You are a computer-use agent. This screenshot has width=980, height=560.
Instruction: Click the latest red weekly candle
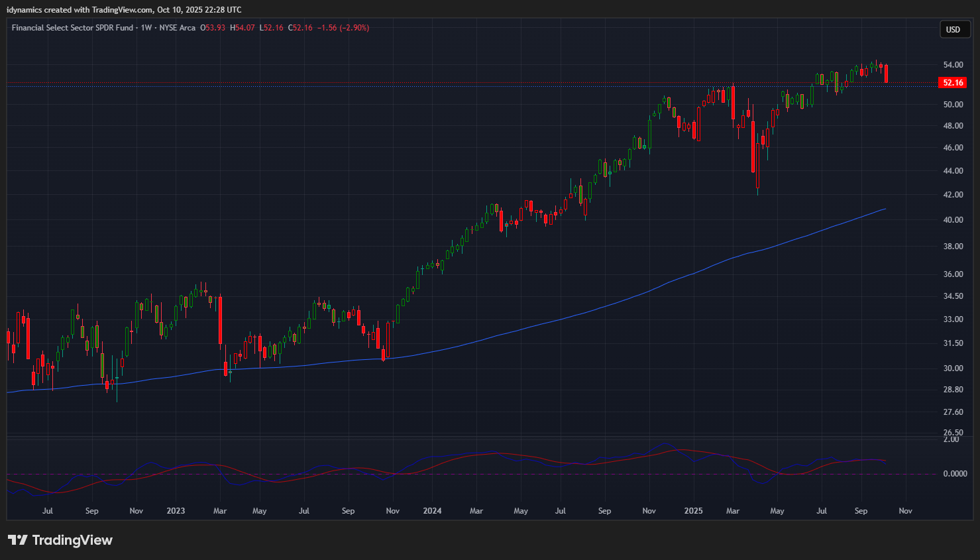886,74
